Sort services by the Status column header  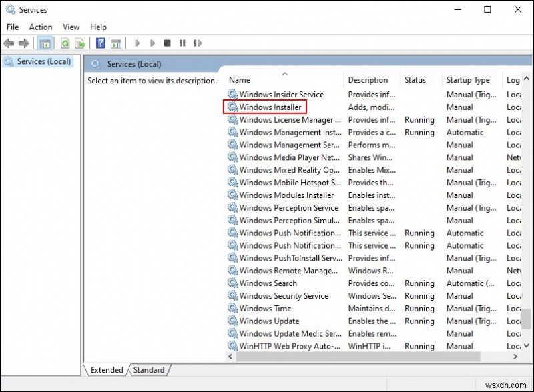(x=415, y=79)
